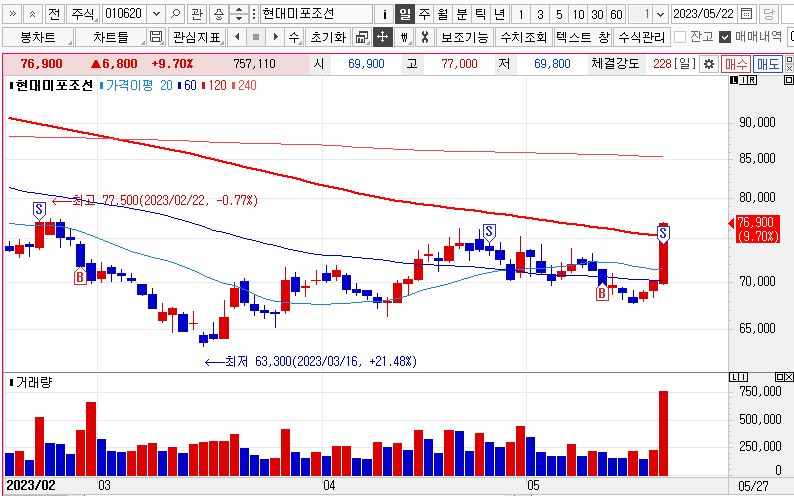Open the gear settings icon near 체결강도
The width and height of the screenshot is (794, 496).
point(709,64)
